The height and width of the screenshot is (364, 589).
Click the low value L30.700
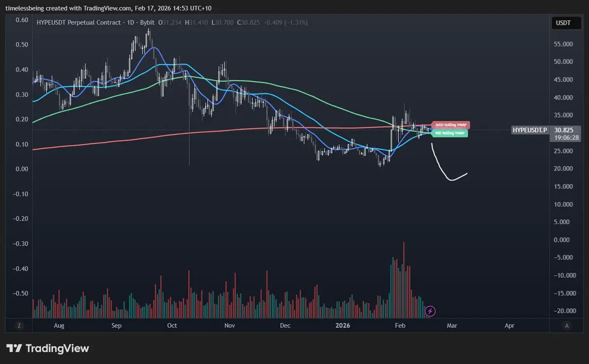point(223,23)
